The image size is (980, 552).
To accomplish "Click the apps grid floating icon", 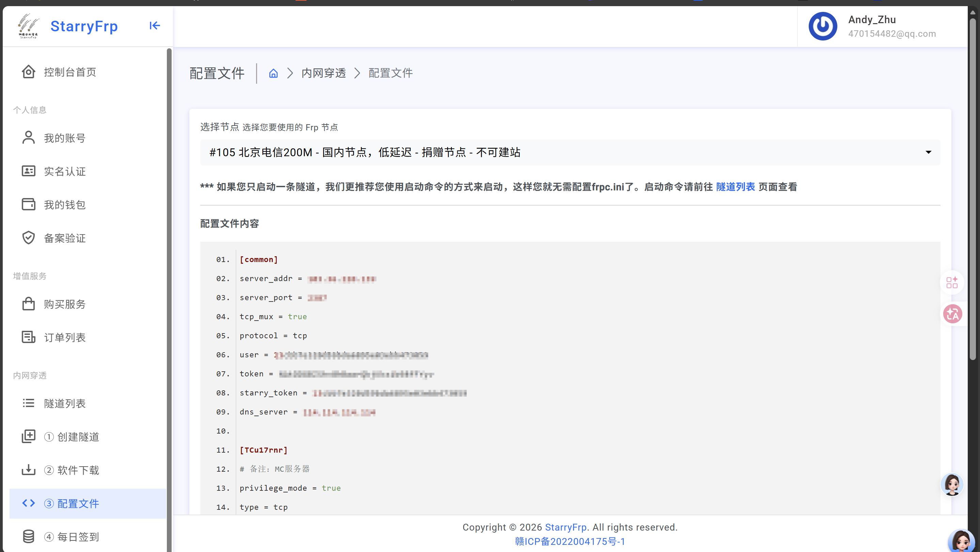I will tap(952, 282).
